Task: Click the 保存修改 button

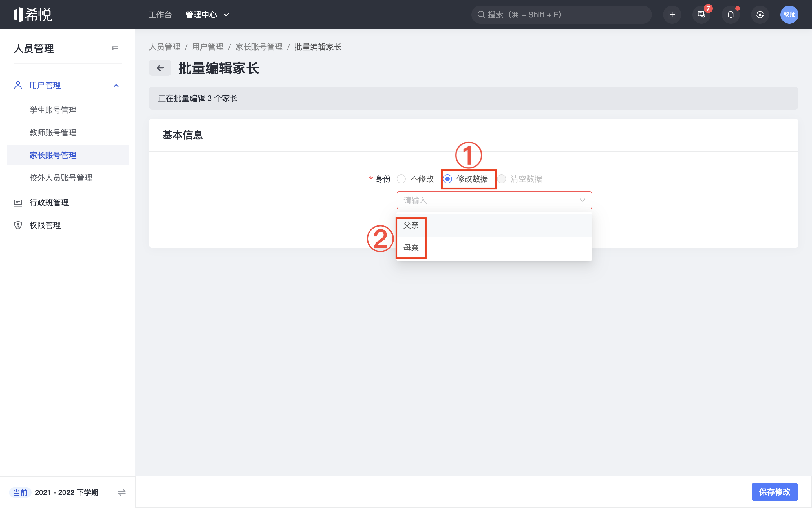Action: (775, 492)
